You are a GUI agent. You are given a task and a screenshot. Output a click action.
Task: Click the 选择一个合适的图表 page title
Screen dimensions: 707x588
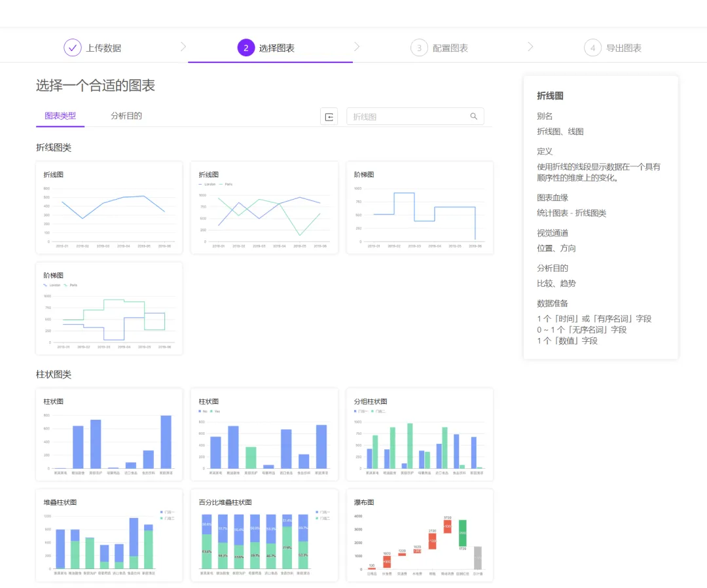(96, 85)
